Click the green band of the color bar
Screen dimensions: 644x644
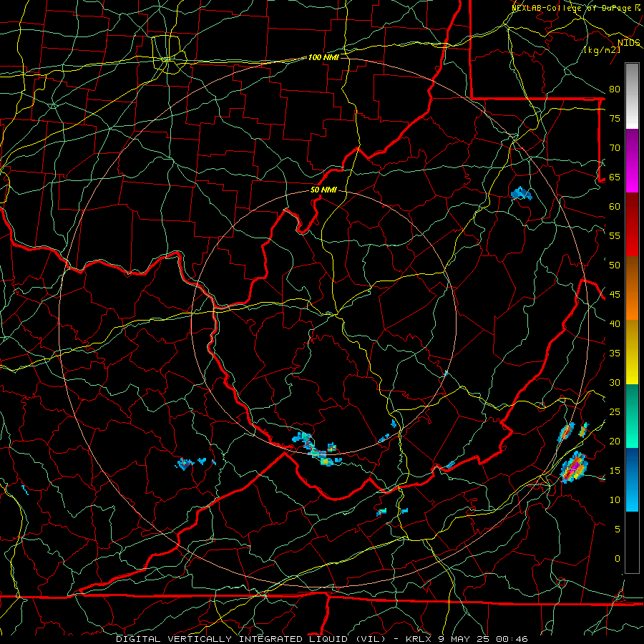pyautogui.click(x=632, y=416)
